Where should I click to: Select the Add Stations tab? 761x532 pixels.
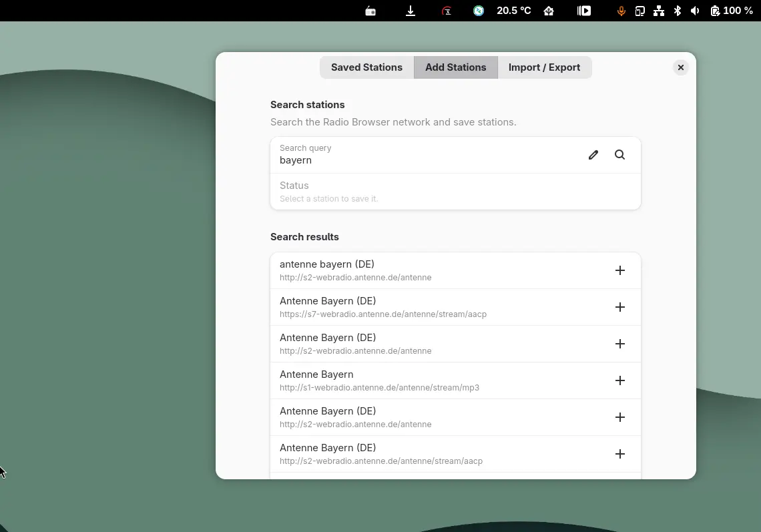[455, 67]
